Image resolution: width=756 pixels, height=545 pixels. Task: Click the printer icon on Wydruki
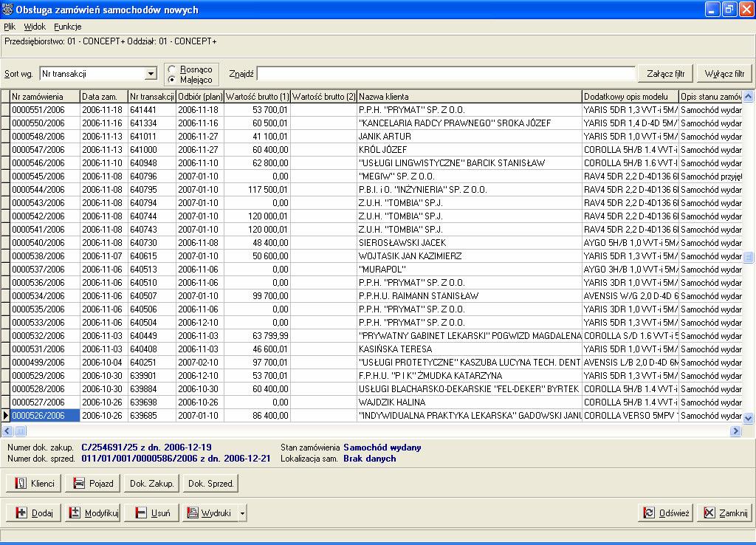click(193, 513)
